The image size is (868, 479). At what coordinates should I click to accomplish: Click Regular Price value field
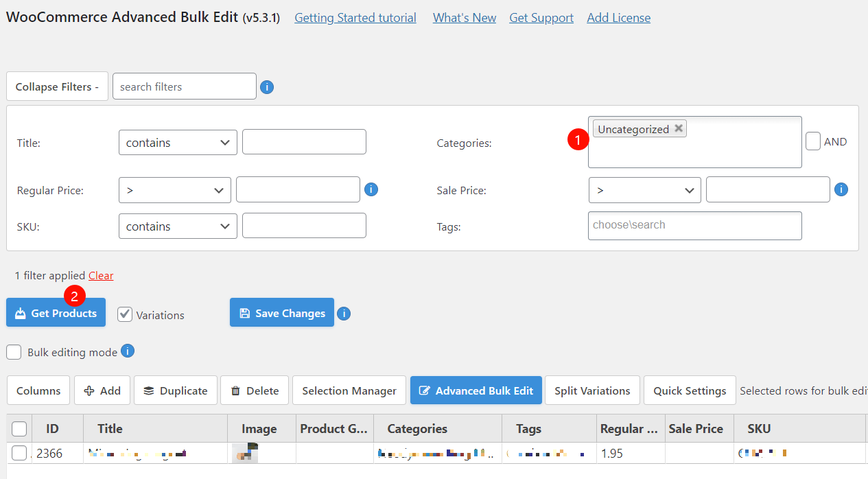(x=298, y=189)
